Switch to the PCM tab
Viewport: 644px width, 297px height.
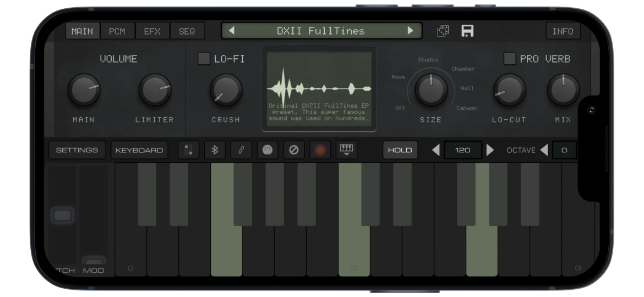tap(117, 31)
